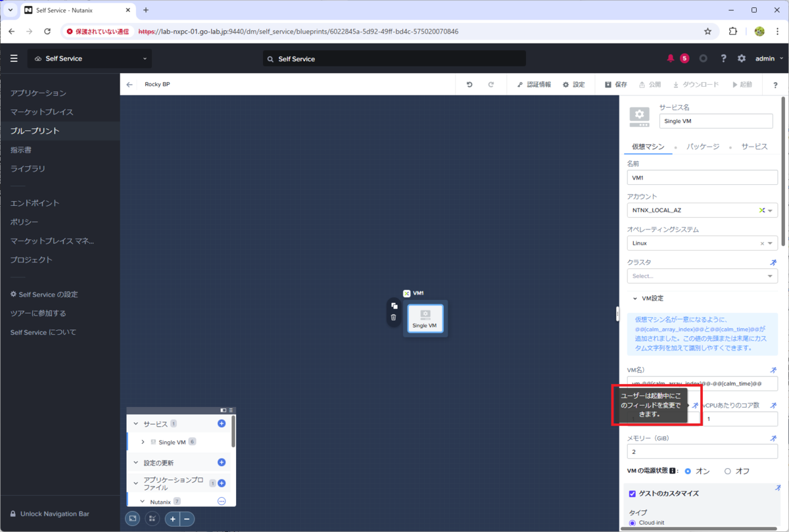Clear the Linux operating system selection
789x532 pixels.
pyautogui.click(x=763, y=243)
